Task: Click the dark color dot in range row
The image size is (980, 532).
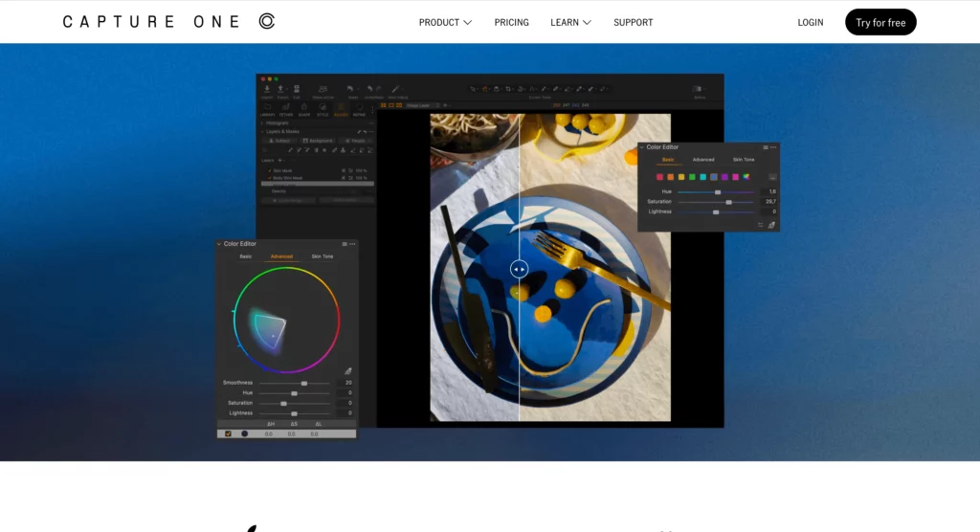Action: point(244,433)
